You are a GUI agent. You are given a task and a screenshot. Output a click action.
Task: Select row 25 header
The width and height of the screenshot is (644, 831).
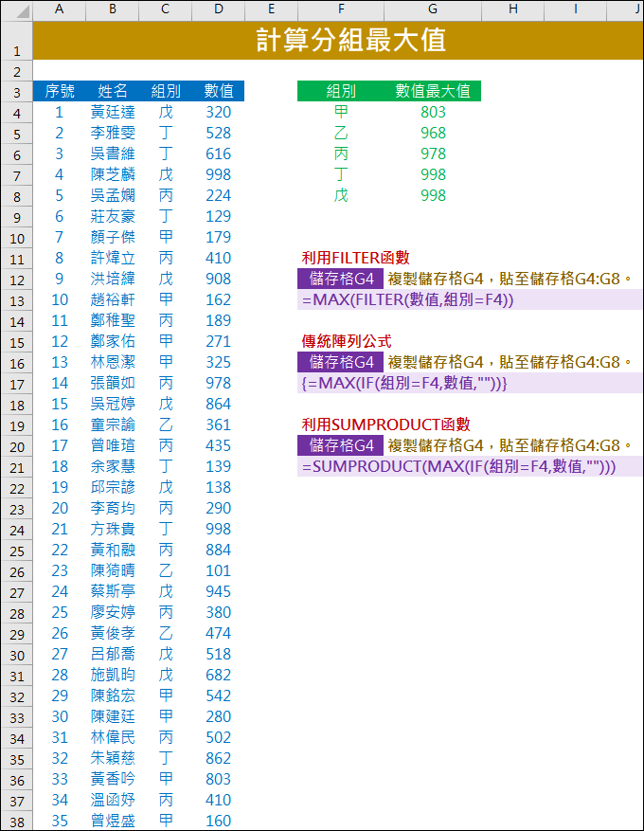[x=17, y=551]
